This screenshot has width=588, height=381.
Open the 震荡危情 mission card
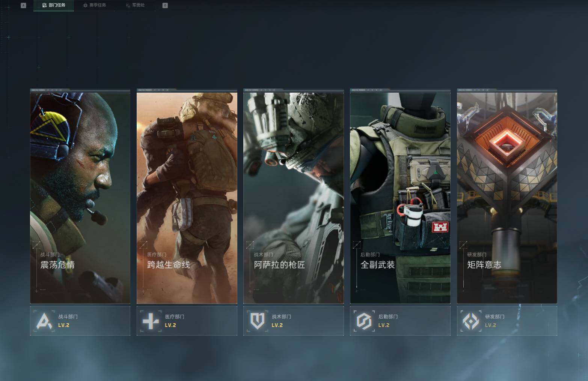80,196
